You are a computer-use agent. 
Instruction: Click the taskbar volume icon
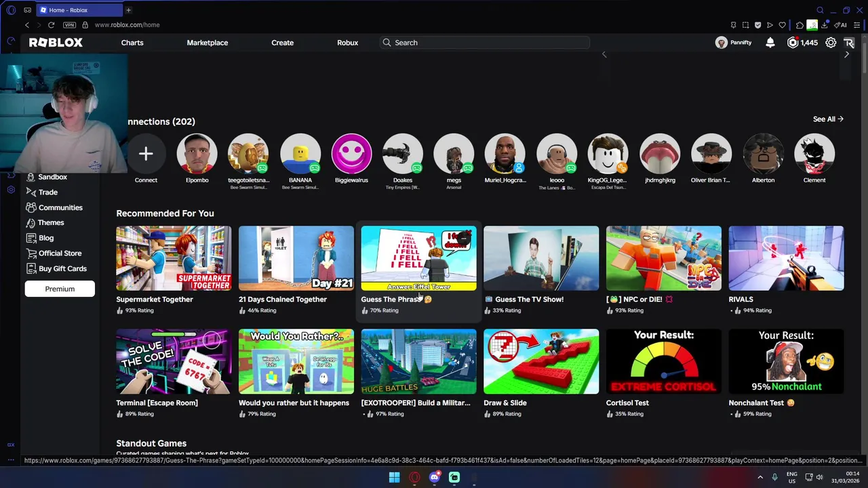[821, 477]
